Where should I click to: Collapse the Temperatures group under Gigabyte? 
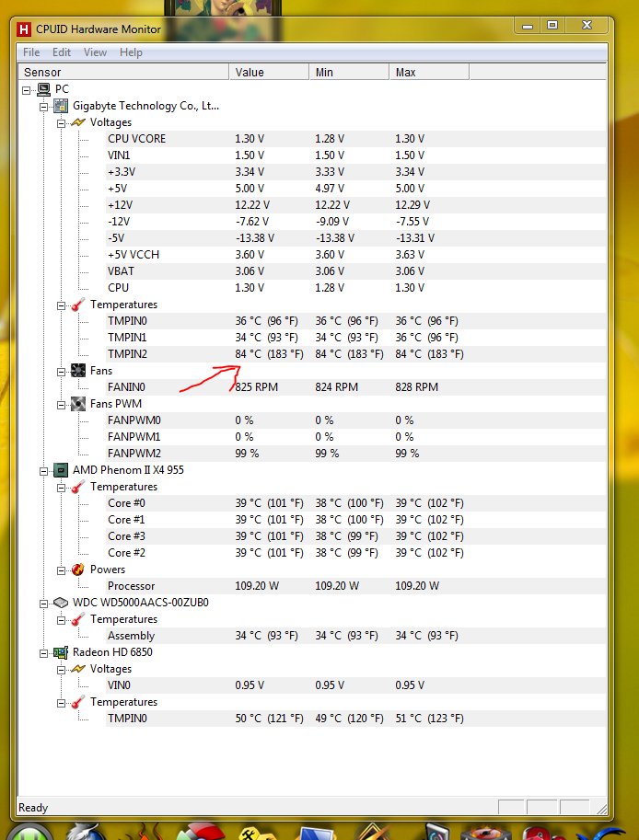click(x=61, y=305)
